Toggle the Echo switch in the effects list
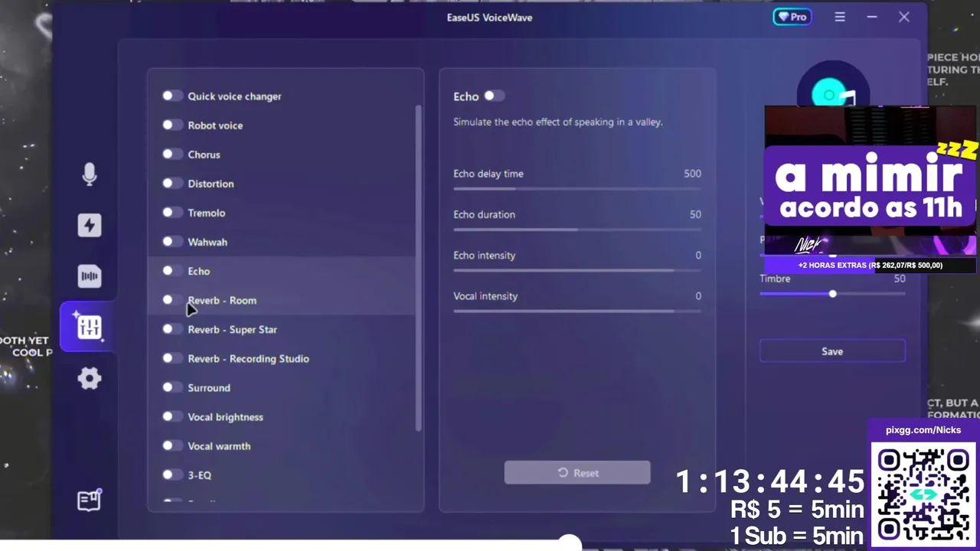This screenshot has height=551, width=980. (172, 270)
